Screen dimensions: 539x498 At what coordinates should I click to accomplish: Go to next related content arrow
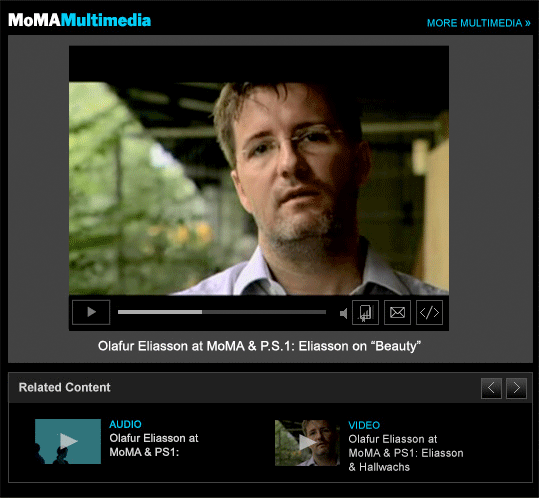(x=516, y=388)
